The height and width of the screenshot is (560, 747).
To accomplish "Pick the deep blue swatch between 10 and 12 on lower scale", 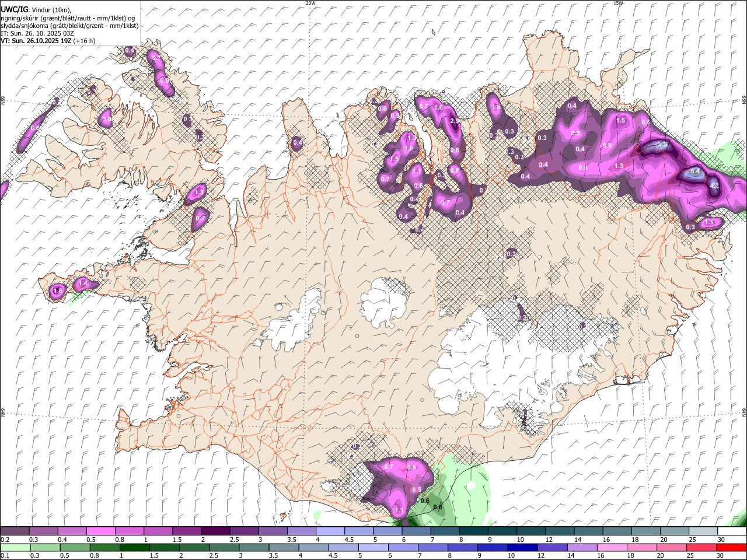I will tap(523, 548).
